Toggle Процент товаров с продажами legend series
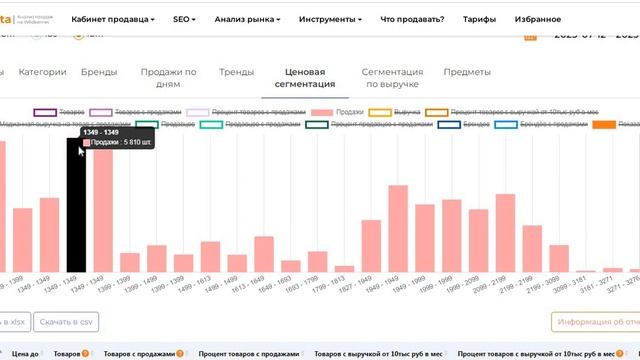The width and height of the screenshot is (640, 360). [246, 112]
